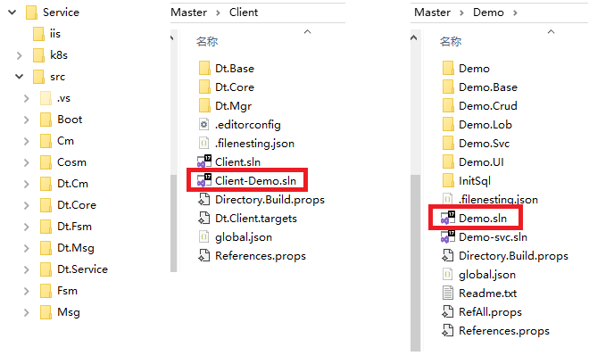
Task: Click the Client.sln solution icon
Action: coord(203,161)
